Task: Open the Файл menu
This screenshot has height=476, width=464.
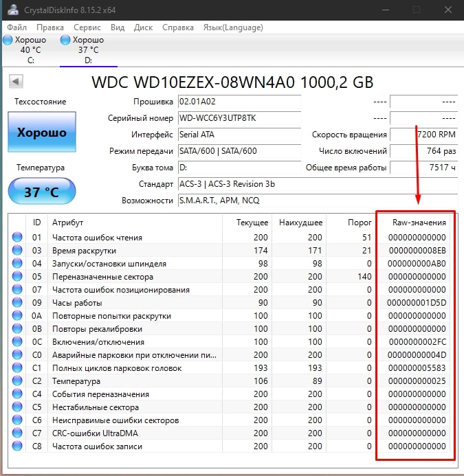Action: [16, 27]
